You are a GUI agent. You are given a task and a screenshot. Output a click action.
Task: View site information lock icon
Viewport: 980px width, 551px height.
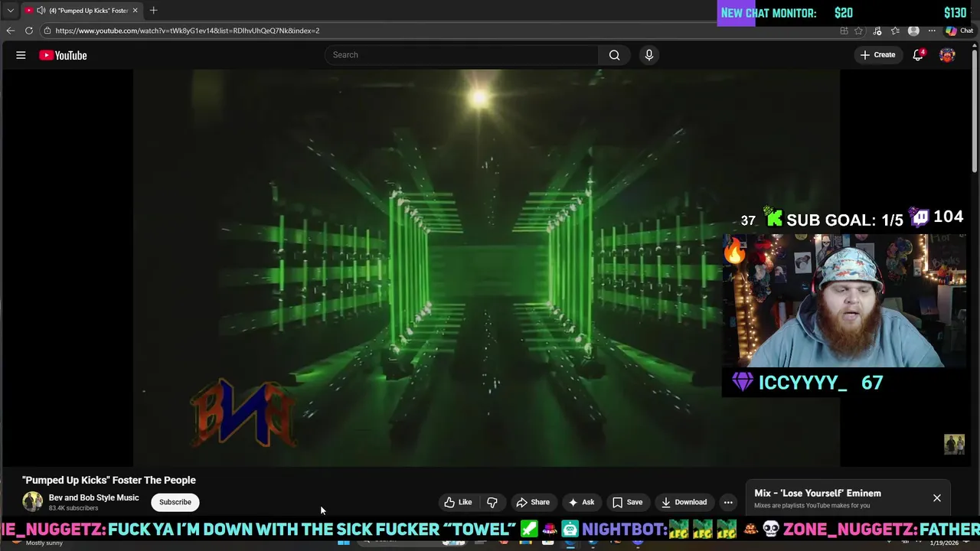tap(47, 31)
